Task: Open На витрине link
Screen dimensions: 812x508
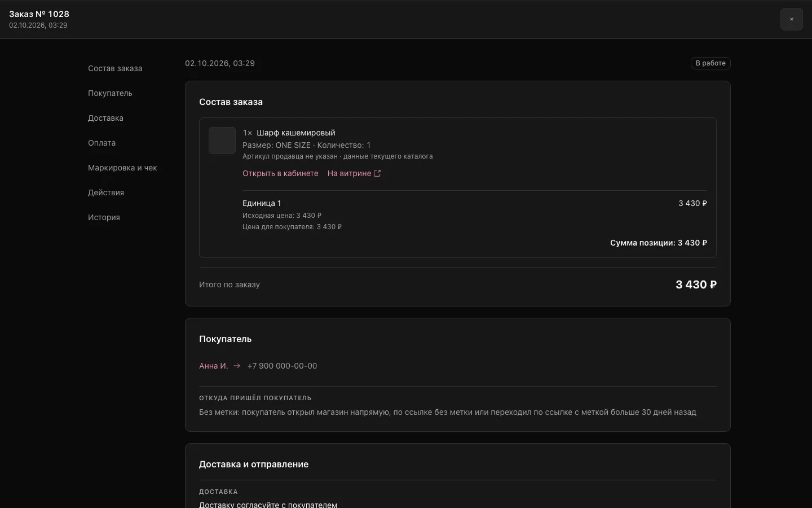Action: tap(354, 173)
